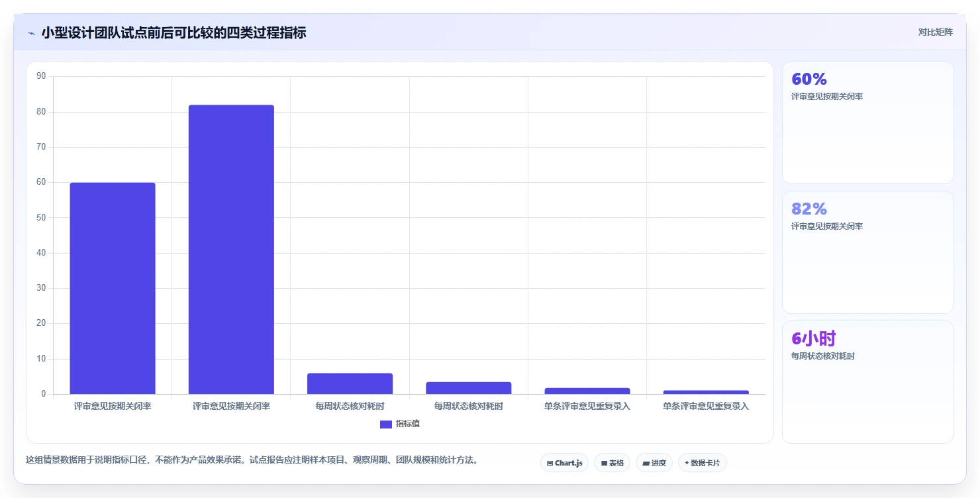Select the 进度 chip

pyautogui.click(x=654, y=463)
